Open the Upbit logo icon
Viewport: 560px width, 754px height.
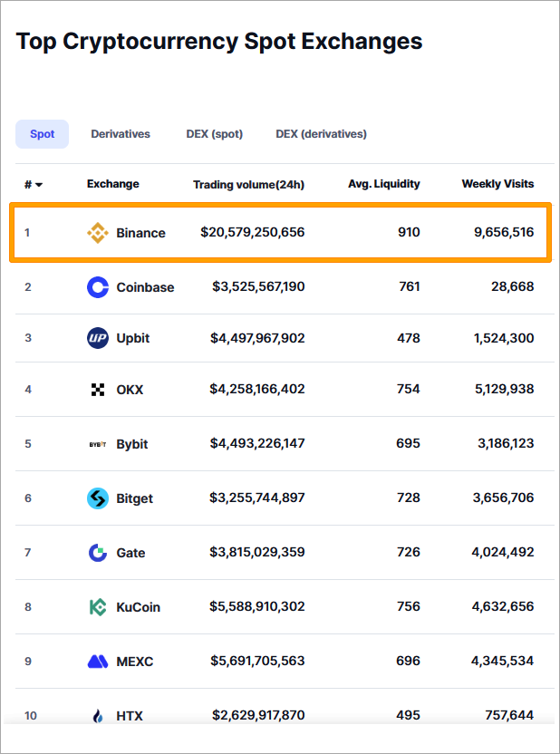click(x=98, y=335)
